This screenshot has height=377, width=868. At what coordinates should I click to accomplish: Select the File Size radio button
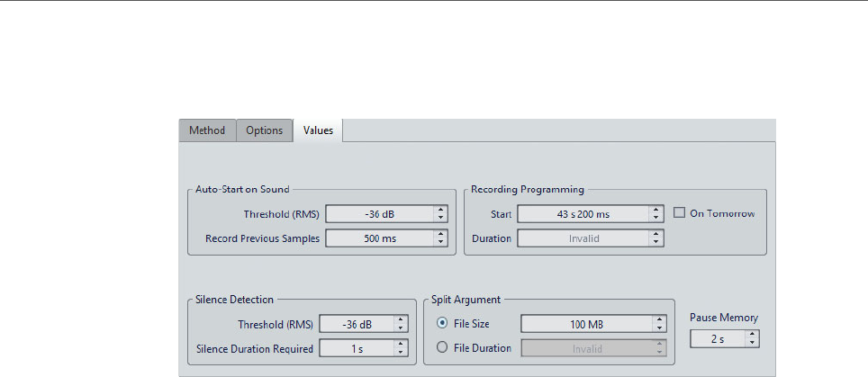coord(440,324)
